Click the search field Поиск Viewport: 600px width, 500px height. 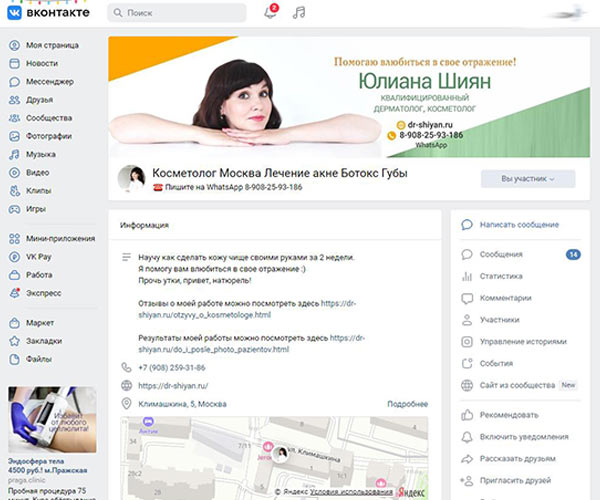coord(177,13)
